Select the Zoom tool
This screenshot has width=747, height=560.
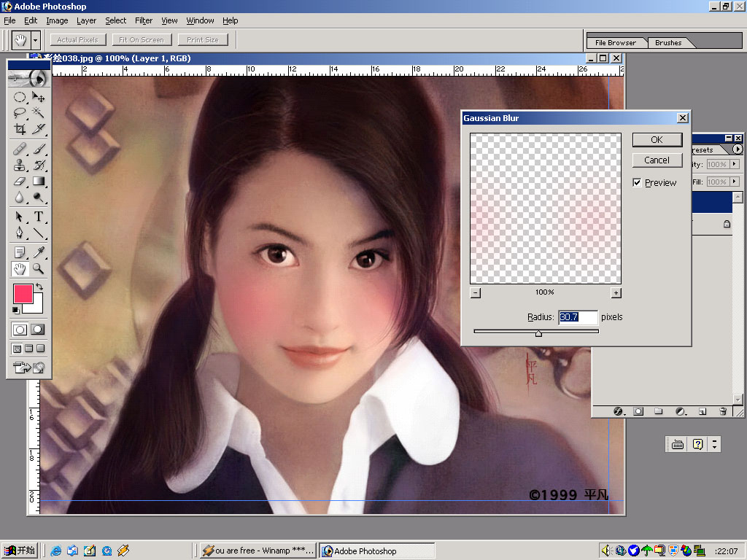click(x=38, y=269)
